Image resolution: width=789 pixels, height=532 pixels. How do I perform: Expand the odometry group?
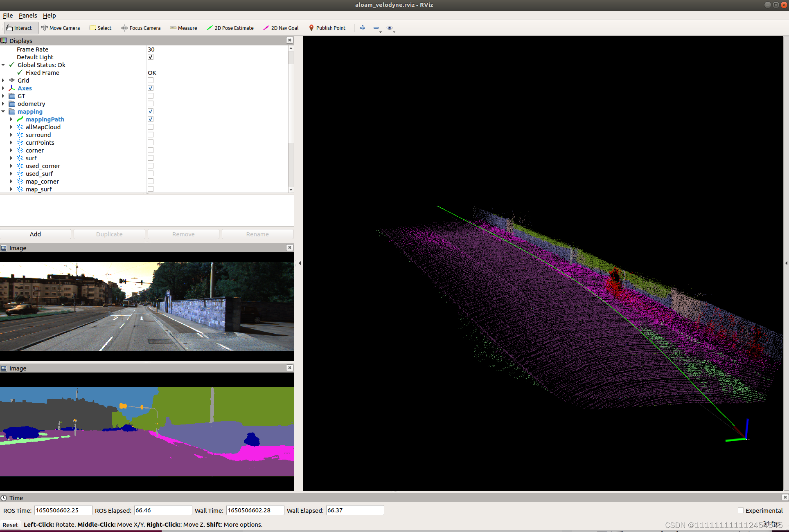pyautogui.click(x=3, y=104)
